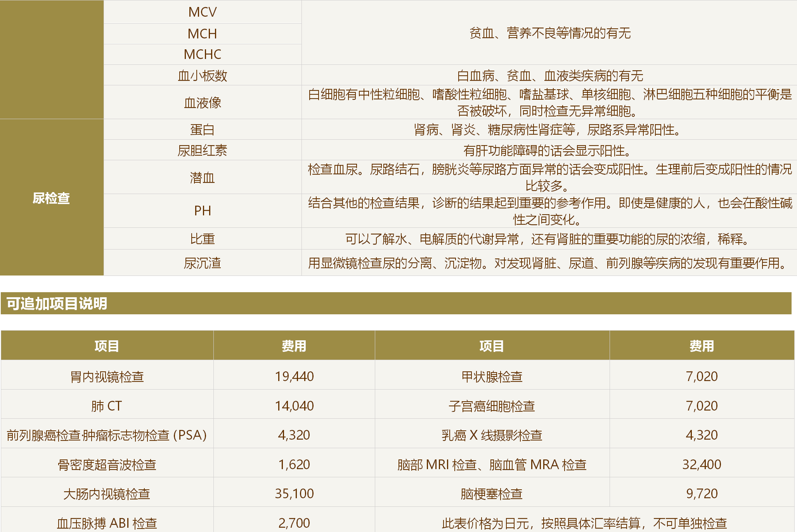This screenshot has width=797, height=532.
Task: Select the MCH row label
Action: click(x=203, y=34)
